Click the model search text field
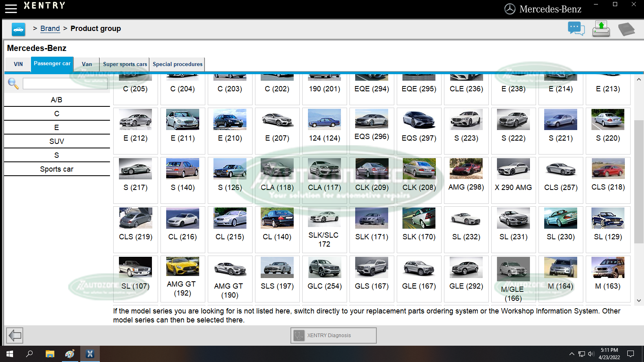Image resolution: width=644 pixels, height=362 pixels. click(65, 84)
